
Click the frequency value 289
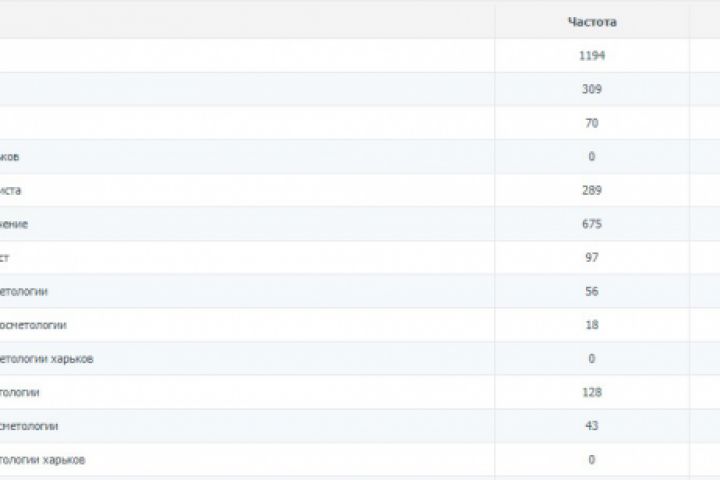click(592, 190)
